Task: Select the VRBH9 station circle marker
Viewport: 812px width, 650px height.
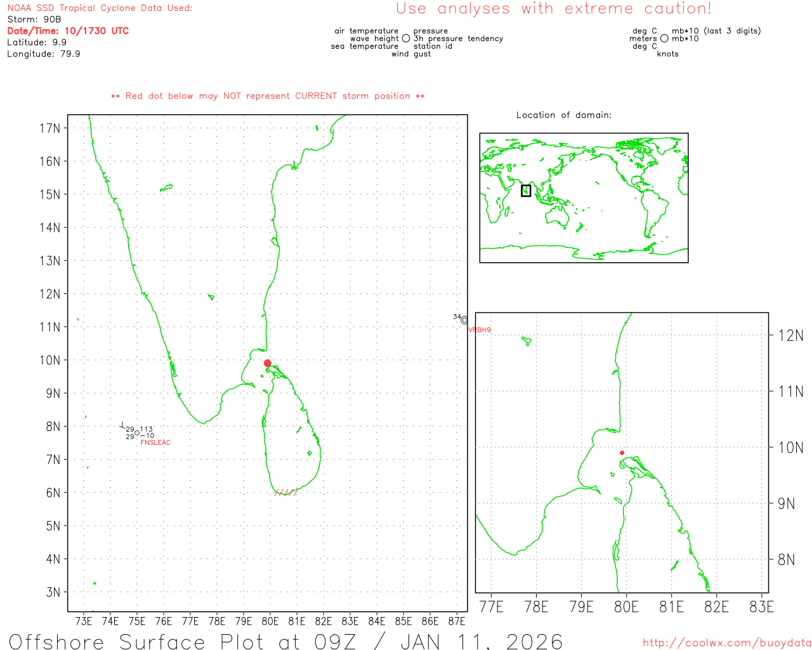Action: (x=464, y=321)
